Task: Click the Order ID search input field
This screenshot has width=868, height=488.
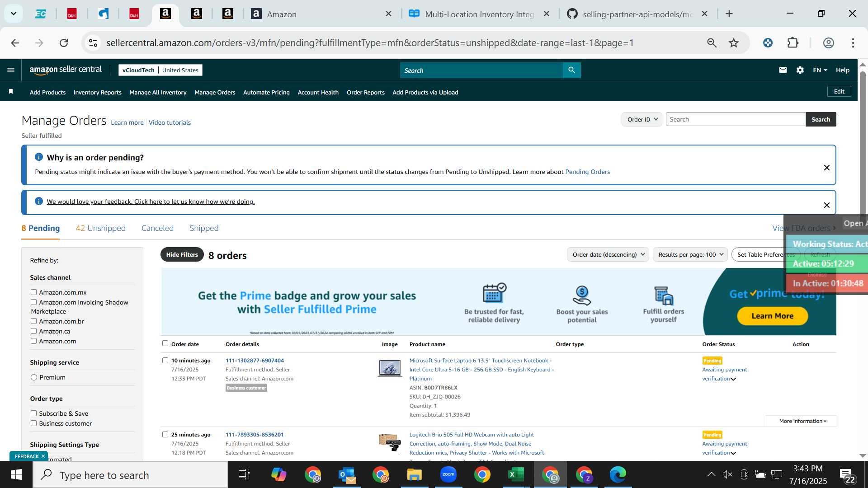Action: point(736,119)
